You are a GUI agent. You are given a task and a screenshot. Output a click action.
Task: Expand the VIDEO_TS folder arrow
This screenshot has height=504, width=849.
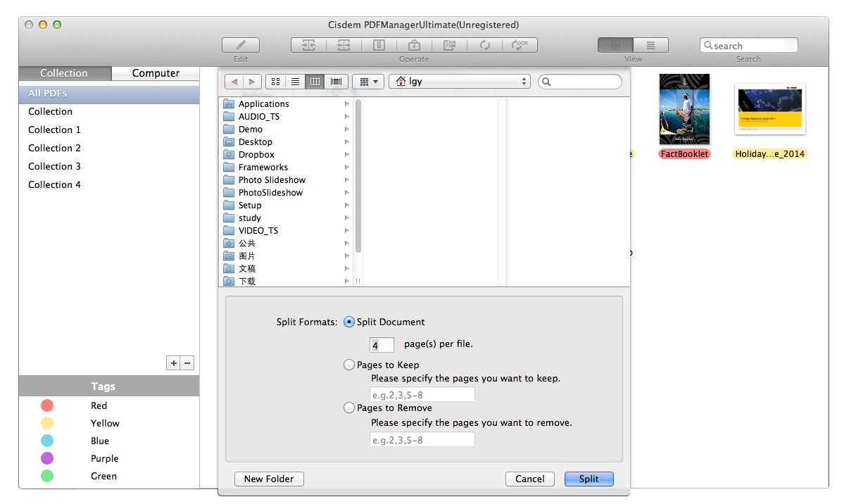(347, 231)
